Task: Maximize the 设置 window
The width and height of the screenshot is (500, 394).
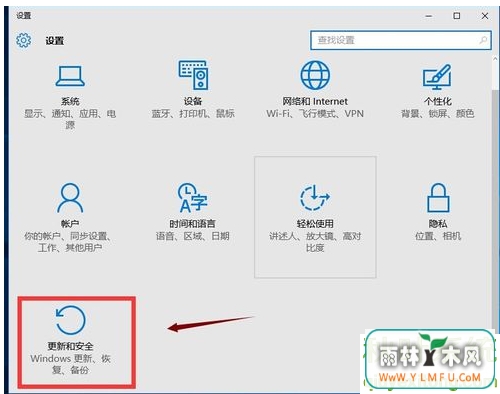Action: click(457, 16)
